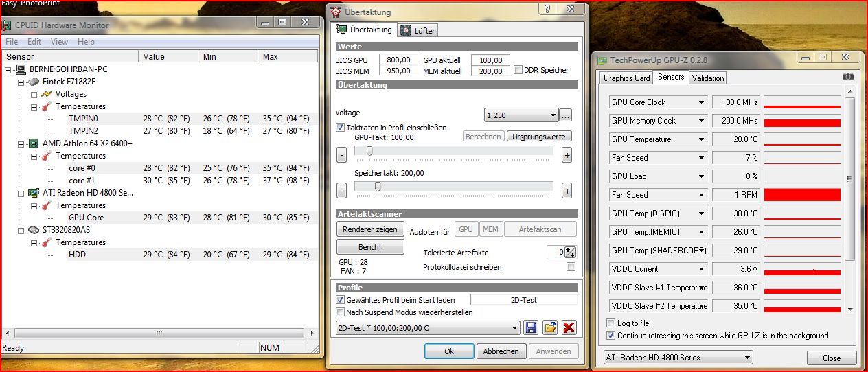The width and height of the screenshot is (868, 372).
Task: Expand the Voltages node in HWMonitor
Action: tap(34, 94)
